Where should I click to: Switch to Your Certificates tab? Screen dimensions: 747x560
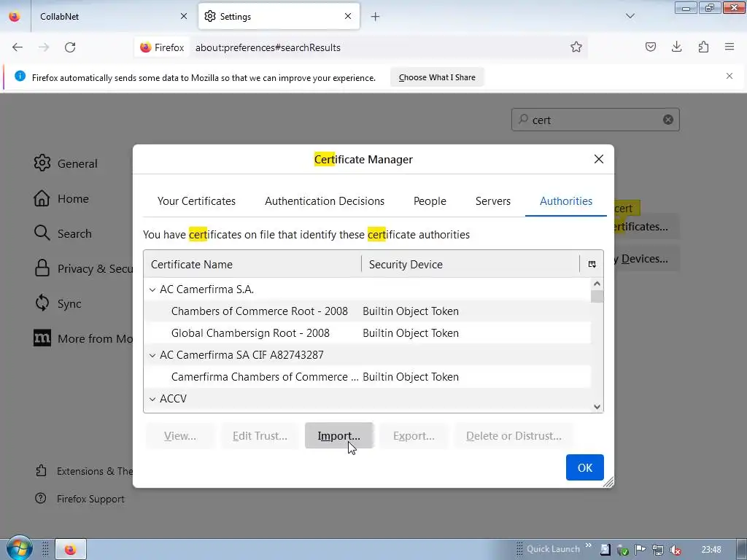pos(196,201)
